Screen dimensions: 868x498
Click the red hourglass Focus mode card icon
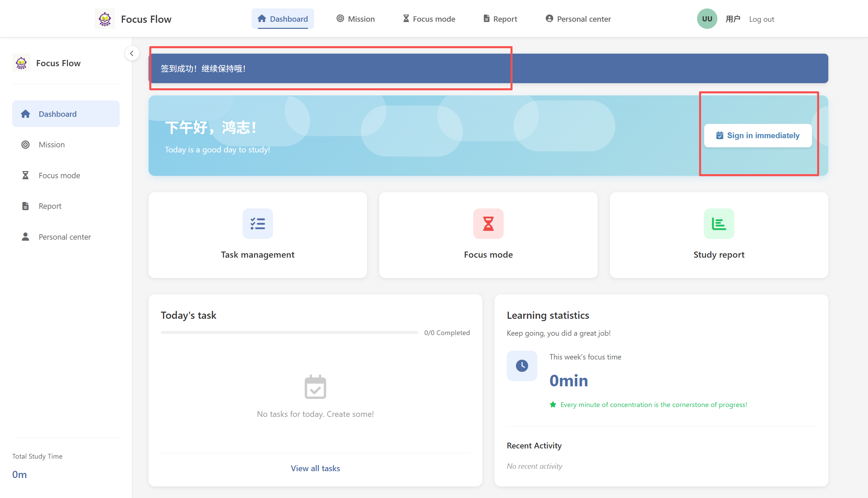(488, 224)
